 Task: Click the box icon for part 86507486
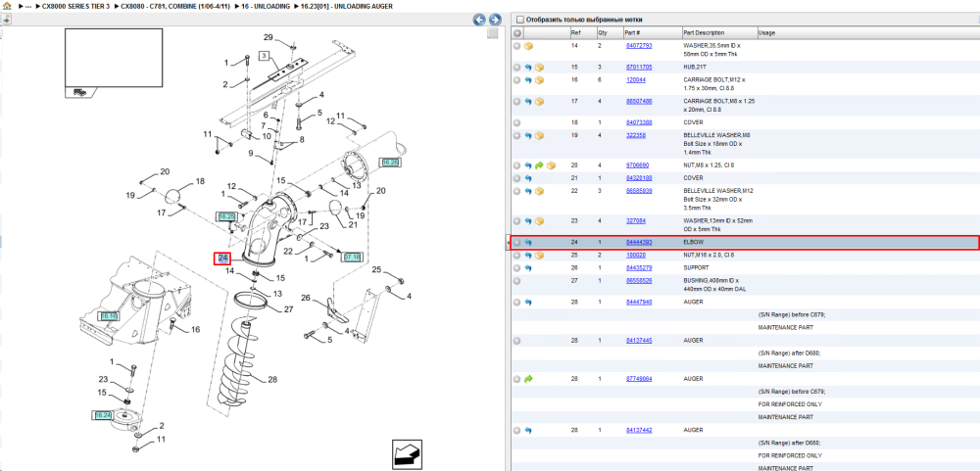click(x=539, y=101)
